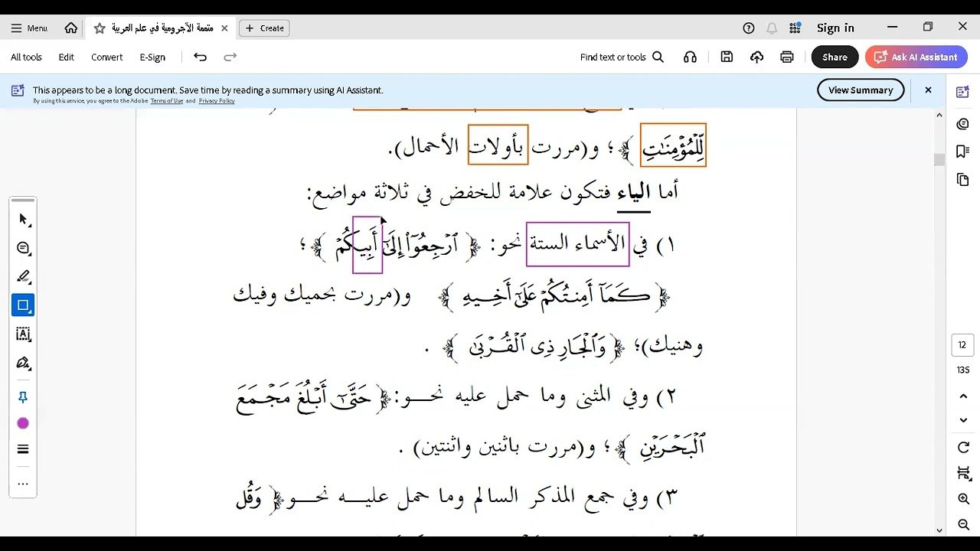Dismiss the AI summary banner
Screen dimensions: 980x551
click(928, 90)
